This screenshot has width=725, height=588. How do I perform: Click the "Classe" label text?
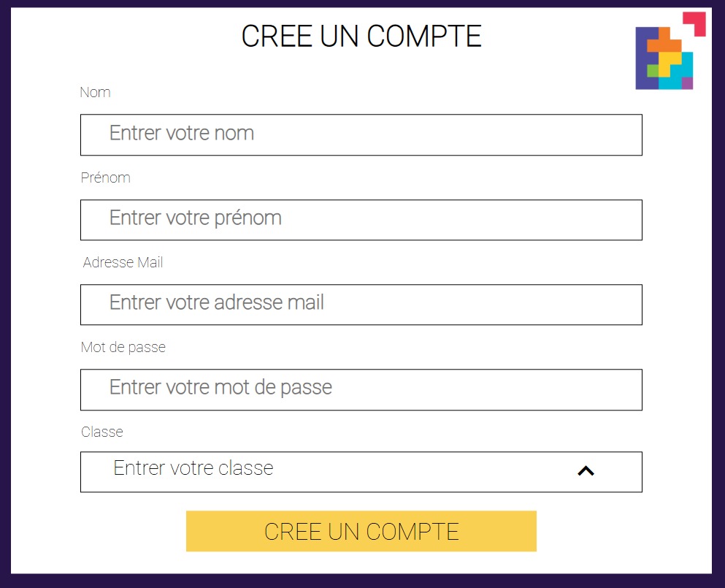point(102,432)
